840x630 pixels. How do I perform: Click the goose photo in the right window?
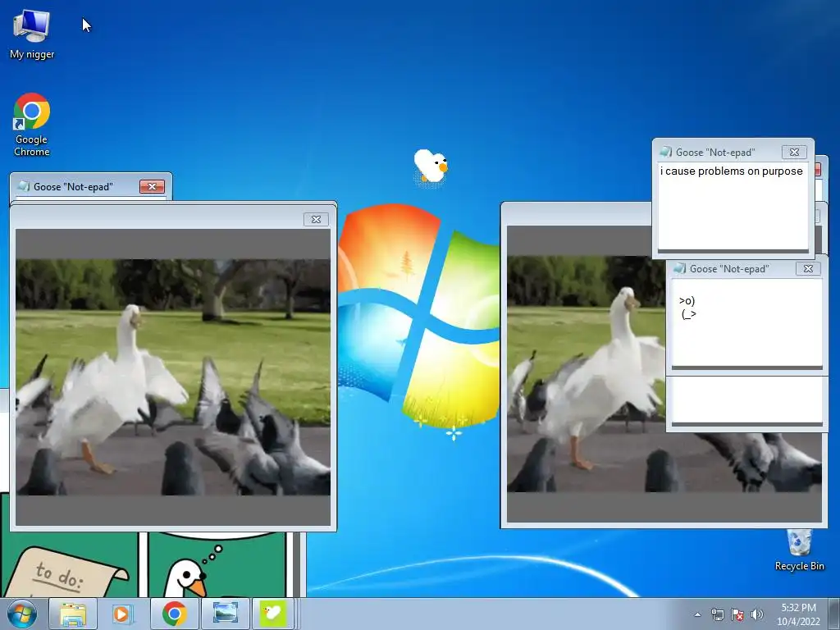click(586, 374)
